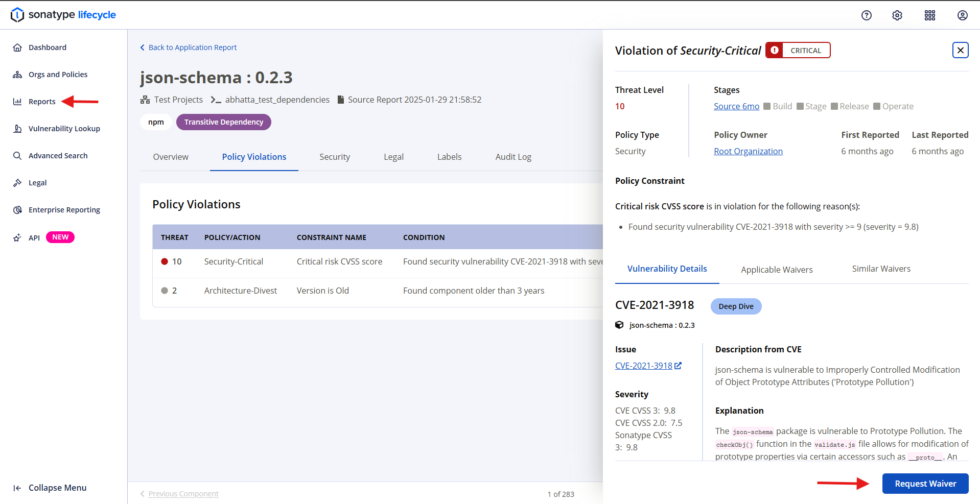
Task: Switch to the Overview tab
Action: (171, 157)
